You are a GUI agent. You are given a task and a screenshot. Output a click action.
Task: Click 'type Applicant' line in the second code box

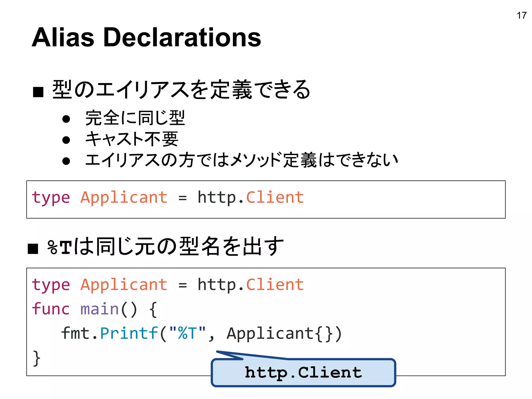(x=168, y=285)
